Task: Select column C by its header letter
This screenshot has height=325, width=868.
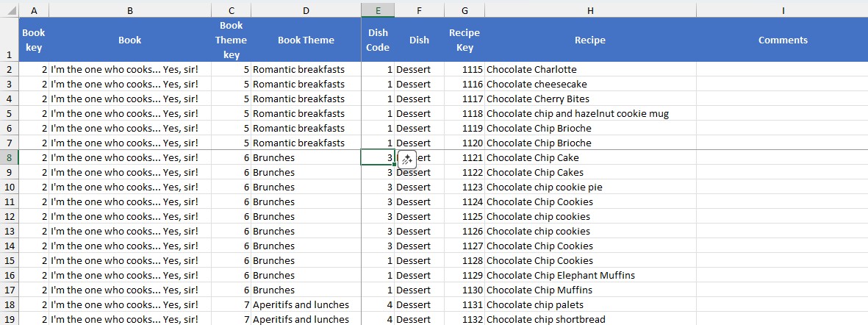Action: [x=231, y=10]
